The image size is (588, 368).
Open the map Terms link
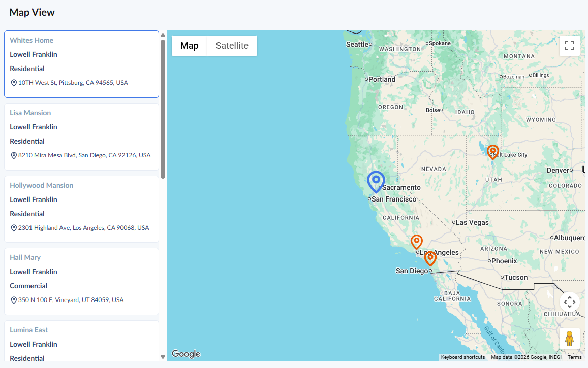click(x=574, y=357)
